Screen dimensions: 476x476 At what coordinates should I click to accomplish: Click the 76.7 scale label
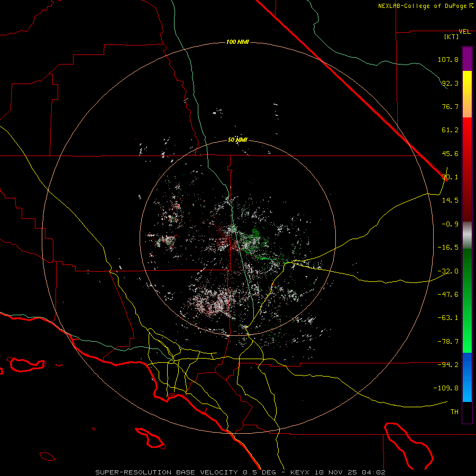tap(450, 106)
